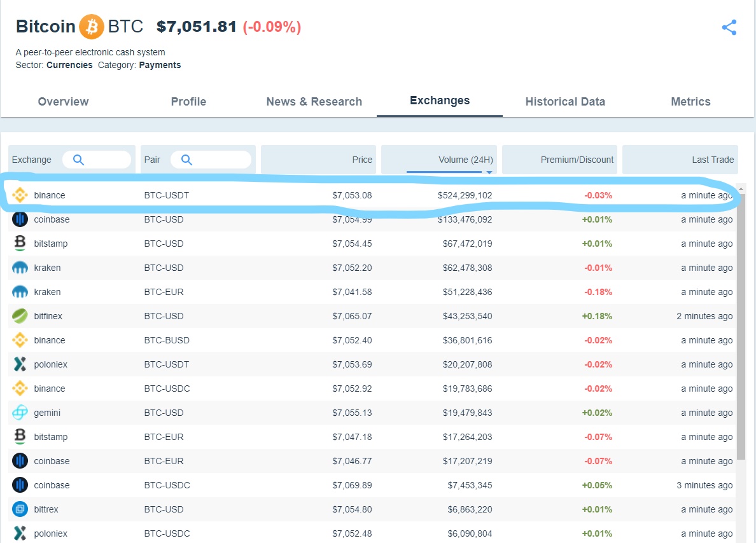Click the Pair search input field
756x543 pixels.
(211, 160)
